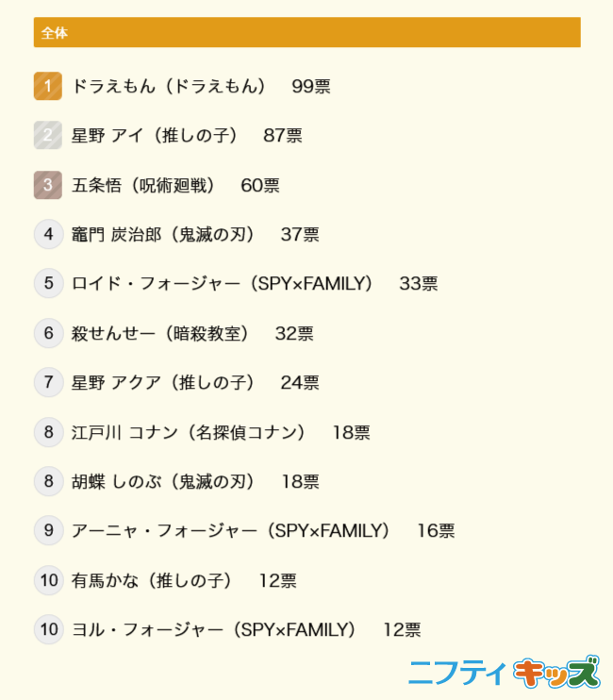This screenshot has height=700, width=613.
Task: Click ドラえもん（ドラえもん） entry
Action: pyautogui.click(x=169, y=87)
